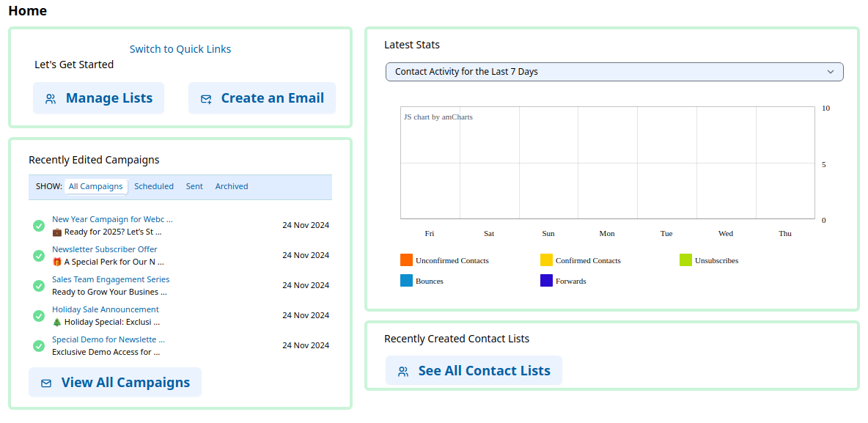Click the envelope icon on View All Campaigns
The width and height of the screenshot is (868, 423).
pos(46,383)
